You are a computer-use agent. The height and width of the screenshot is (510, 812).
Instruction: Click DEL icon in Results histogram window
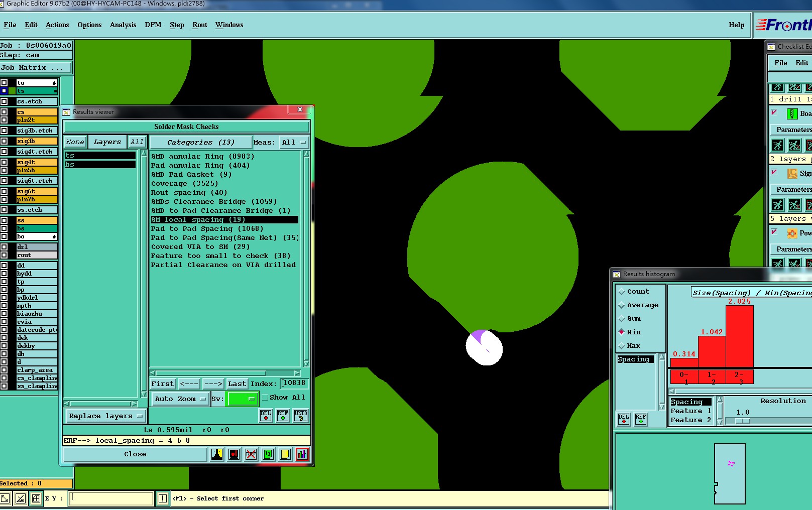624,419
